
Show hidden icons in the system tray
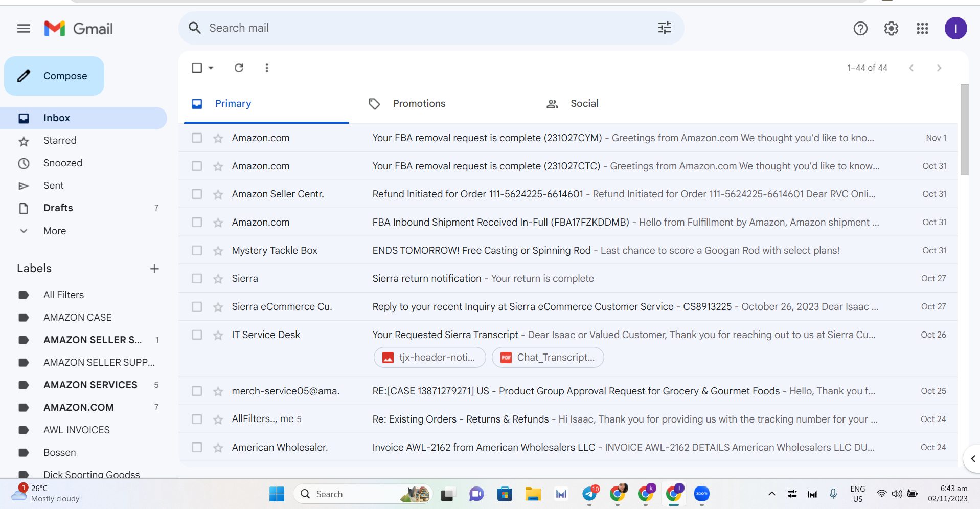[x=772, y=494]
